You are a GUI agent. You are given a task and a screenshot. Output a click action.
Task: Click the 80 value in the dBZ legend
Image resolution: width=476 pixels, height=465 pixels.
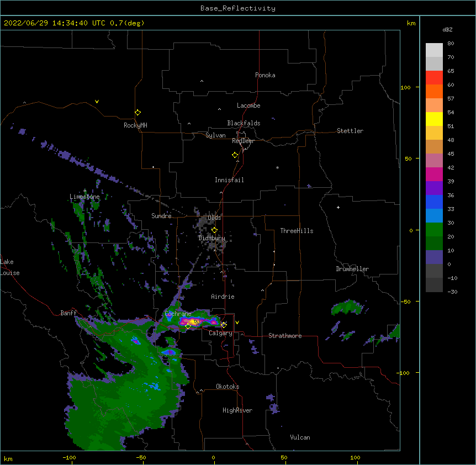click(x=451, y=43)
